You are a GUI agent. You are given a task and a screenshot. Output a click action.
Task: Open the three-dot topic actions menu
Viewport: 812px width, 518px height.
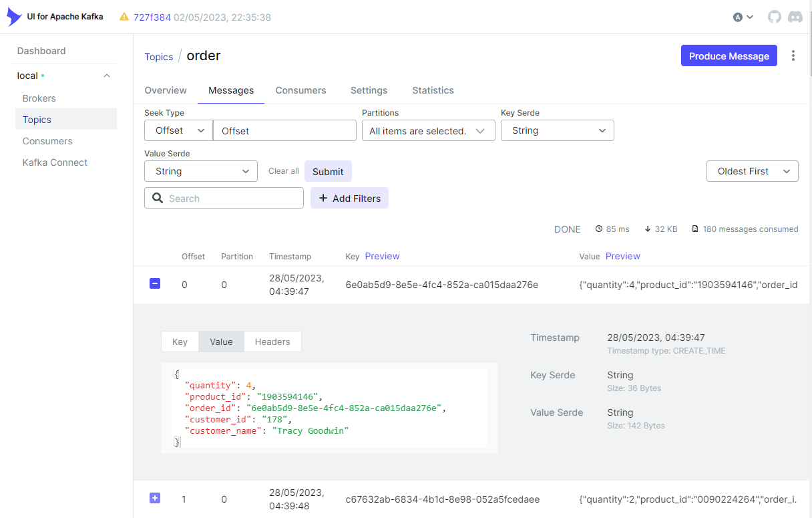coord(793,55)
